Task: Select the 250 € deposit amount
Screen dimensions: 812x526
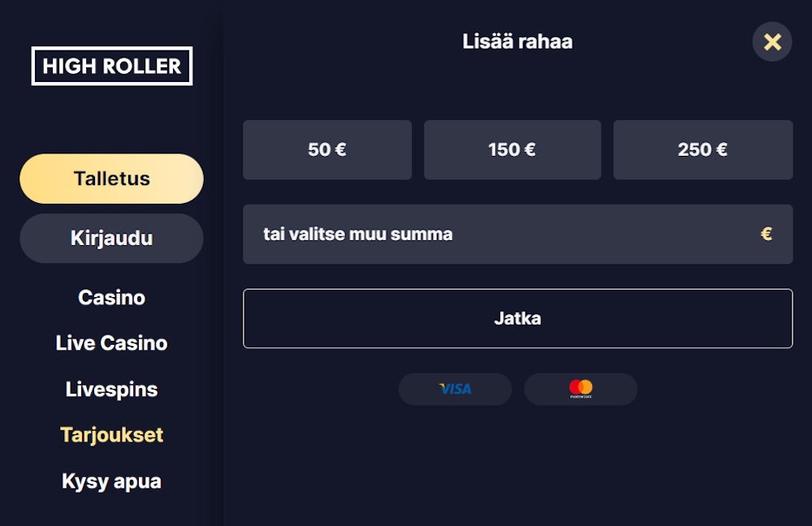Action: [702, 149]
